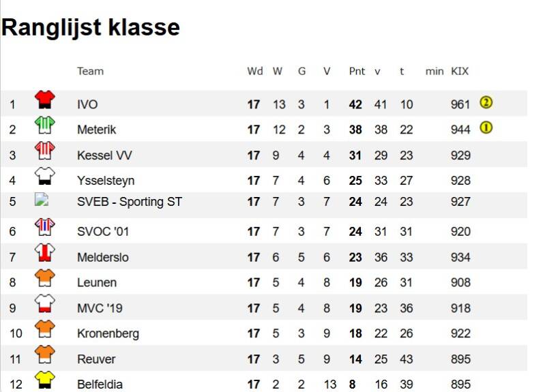
Task: Click SVOC '01 striped jersey icon
Action: (45, 228)
